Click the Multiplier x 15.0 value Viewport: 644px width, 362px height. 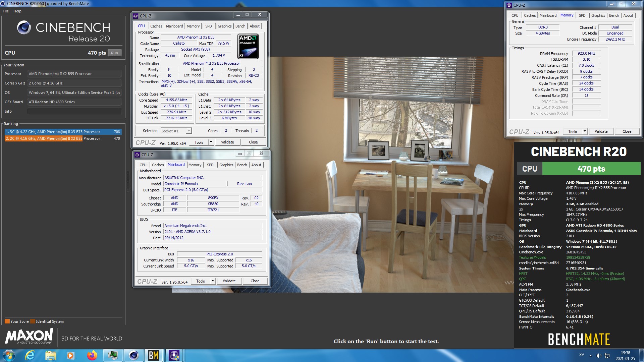pos(176,106)
